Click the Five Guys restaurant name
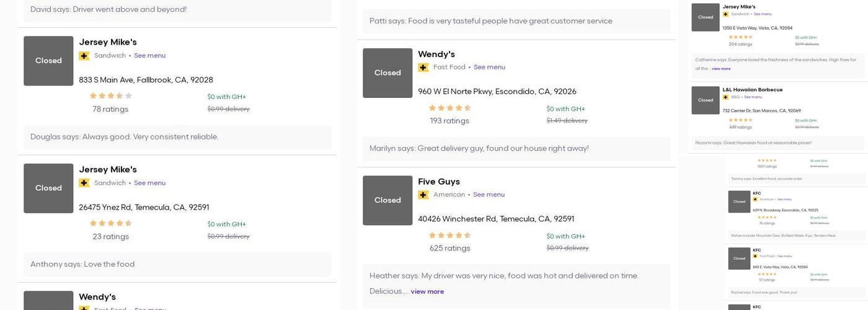Screen dimensions: 868x310 [x=439, y=182]
